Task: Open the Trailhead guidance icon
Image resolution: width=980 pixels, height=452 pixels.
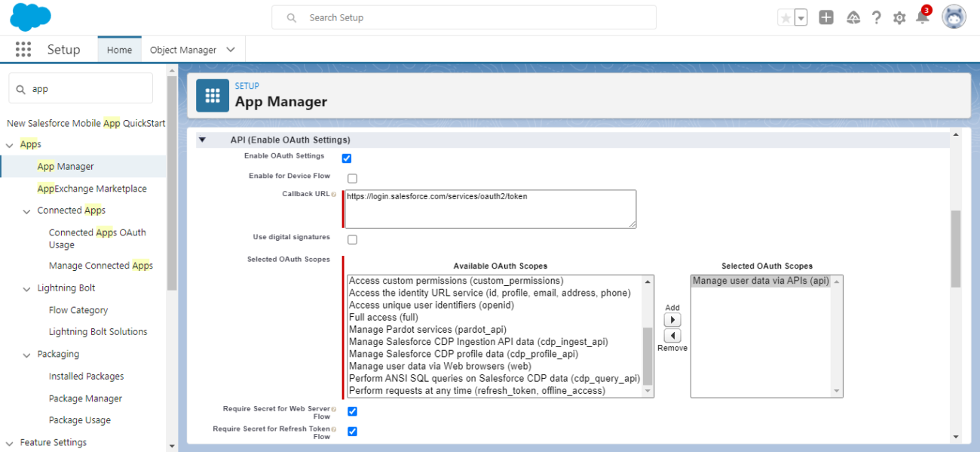Action: [853, 18]
